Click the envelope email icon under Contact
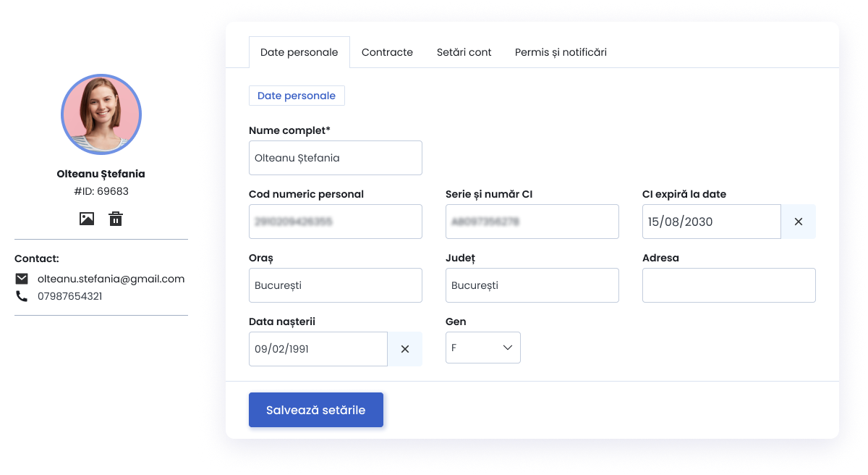This screenshot has height=475, width=868. point(22,279)
